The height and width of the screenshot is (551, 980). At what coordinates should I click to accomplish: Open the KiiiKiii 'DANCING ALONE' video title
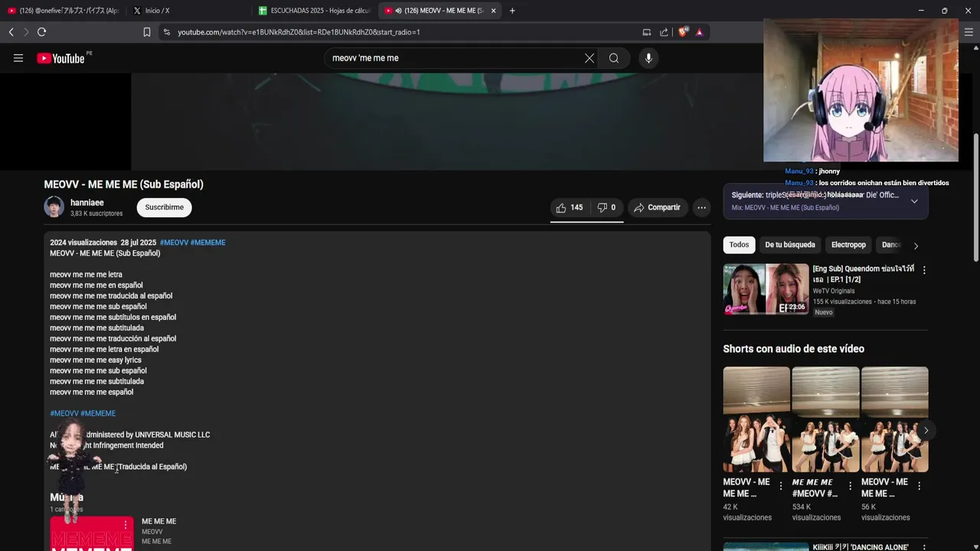(x=861, y=547)
